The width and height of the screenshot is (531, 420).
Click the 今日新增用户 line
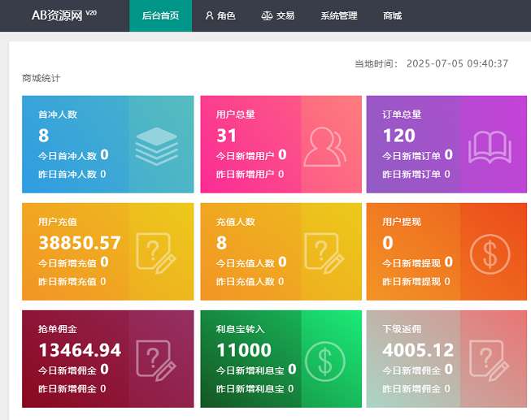click(251, 155)
